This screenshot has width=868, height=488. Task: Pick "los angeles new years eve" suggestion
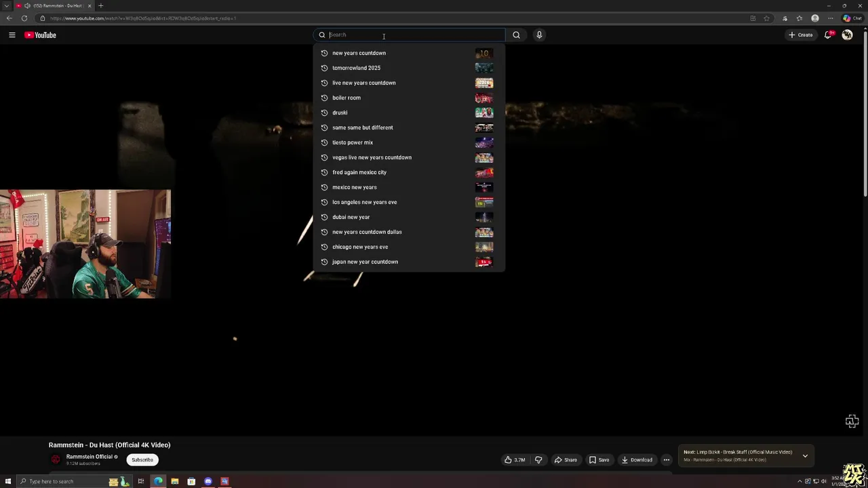click(x=409, y=202)
